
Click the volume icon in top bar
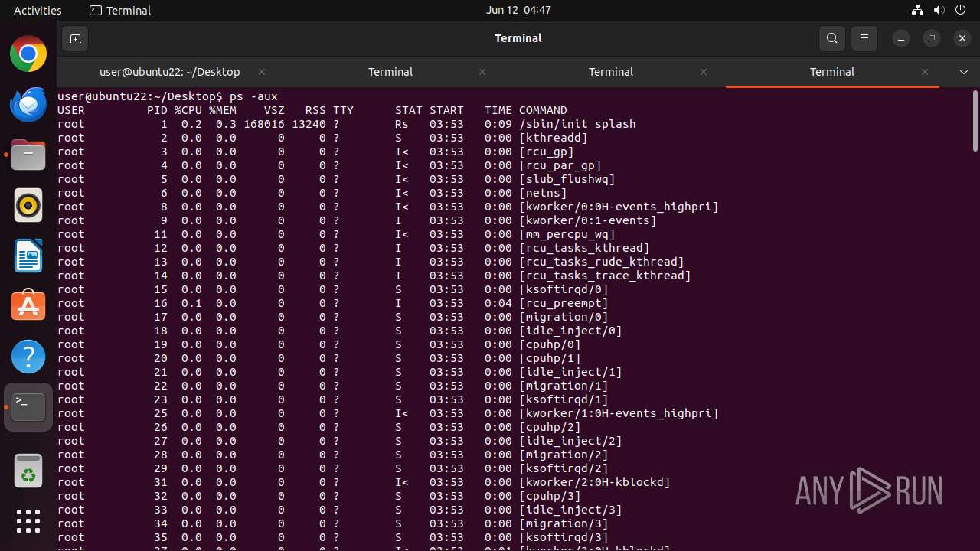pyautogui.click(x=939, y=10)
